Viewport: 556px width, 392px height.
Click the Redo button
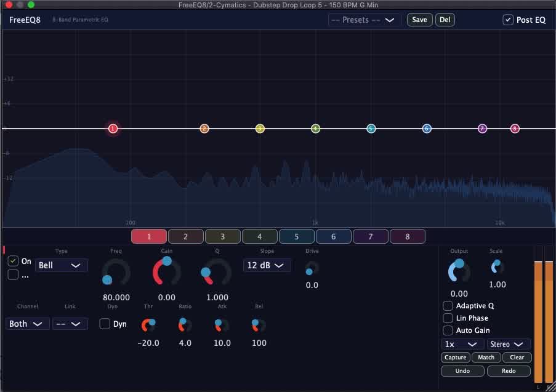(x=509, y=370)
